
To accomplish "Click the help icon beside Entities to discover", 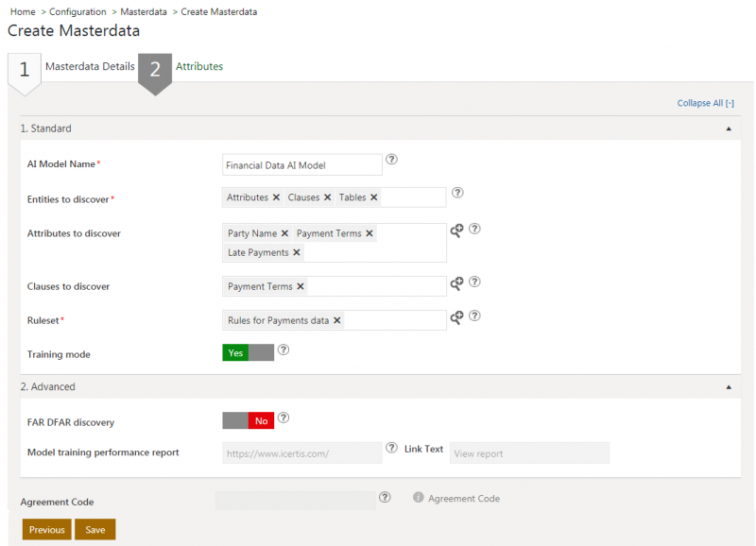I will pos(457,192).
